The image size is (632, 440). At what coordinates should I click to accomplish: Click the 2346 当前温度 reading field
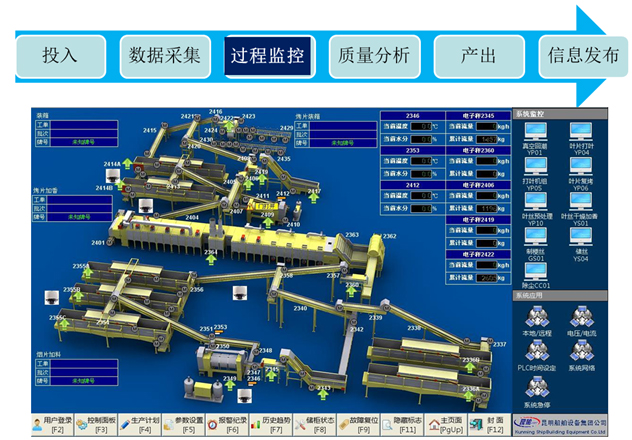coord(423,127)
